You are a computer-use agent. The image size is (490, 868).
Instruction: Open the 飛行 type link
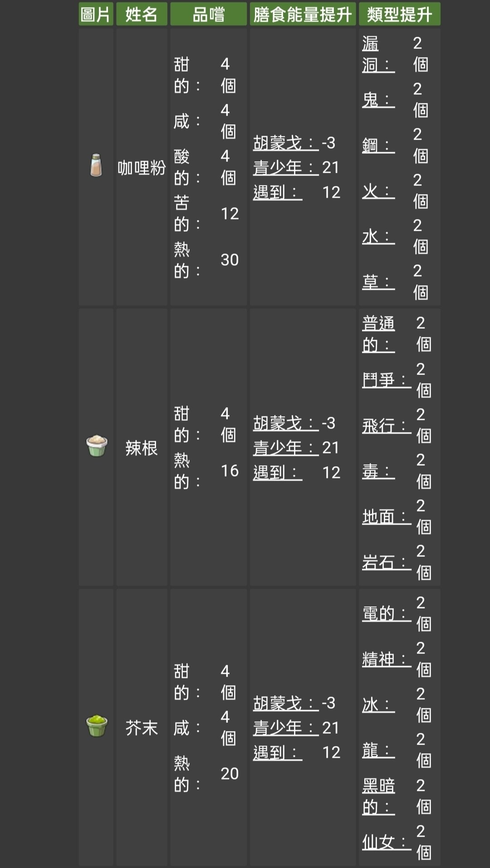click(387, 425)
